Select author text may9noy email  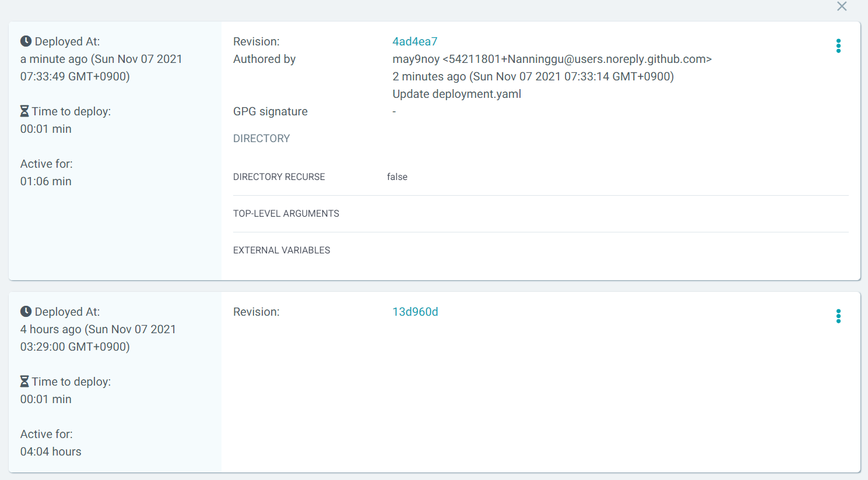point(552,59)
